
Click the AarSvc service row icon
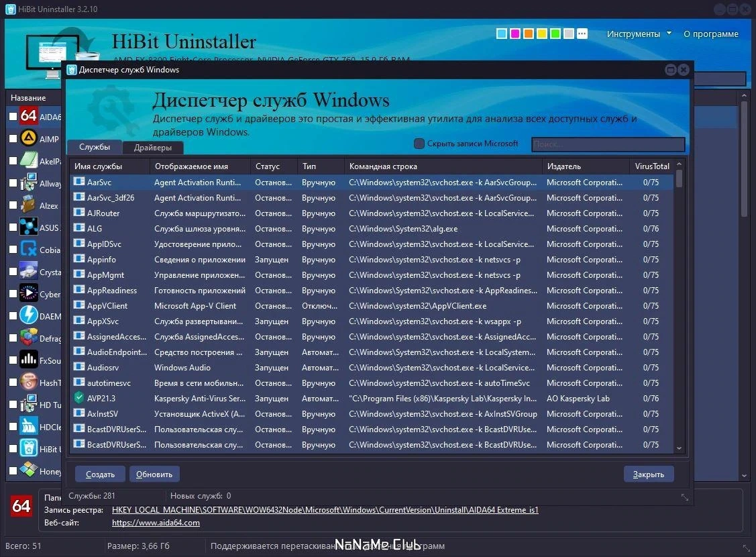(x=78, y=182)
